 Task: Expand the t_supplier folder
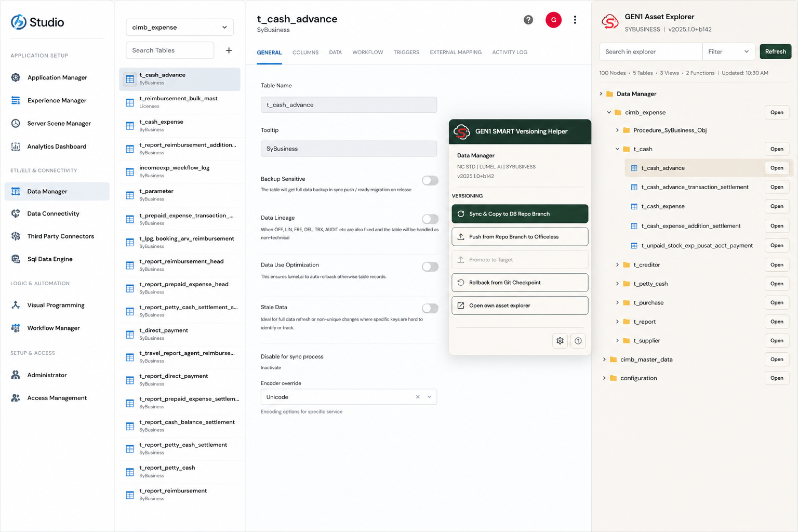pos(617,341)
